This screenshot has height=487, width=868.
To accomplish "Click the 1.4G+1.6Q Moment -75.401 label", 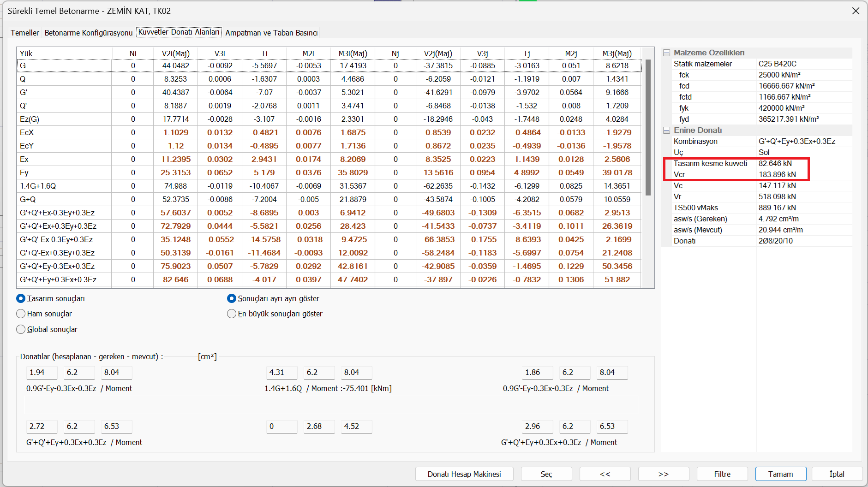I will point(328,388).
